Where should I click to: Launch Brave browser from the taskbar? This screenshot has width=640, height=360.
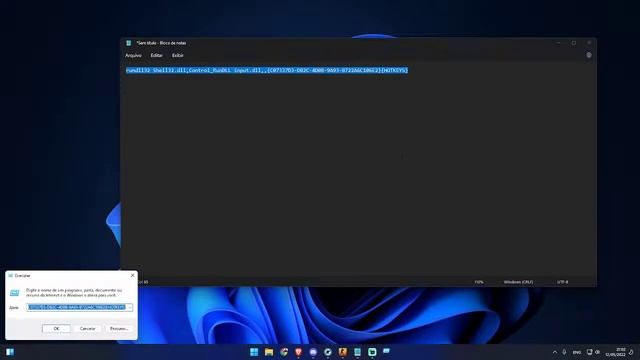pyautogui.click(x=298, y=352)
